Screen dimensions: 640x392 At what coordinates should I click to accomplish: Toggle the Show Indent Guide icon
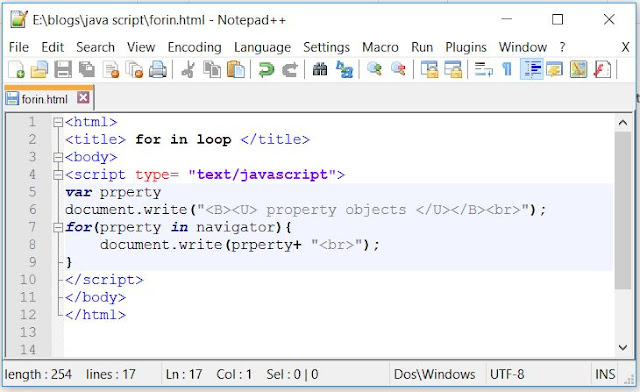[x=531, y=69]
